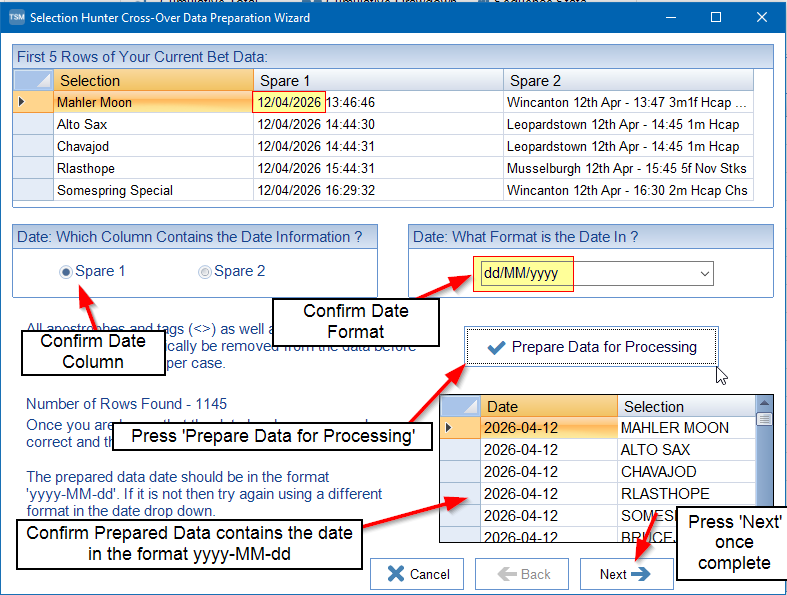The height and width of the screenshot is (595, 787).
Task: Click the Musselburgh 15:45 5f Nov Stks cell
Action: click(628, 168)
